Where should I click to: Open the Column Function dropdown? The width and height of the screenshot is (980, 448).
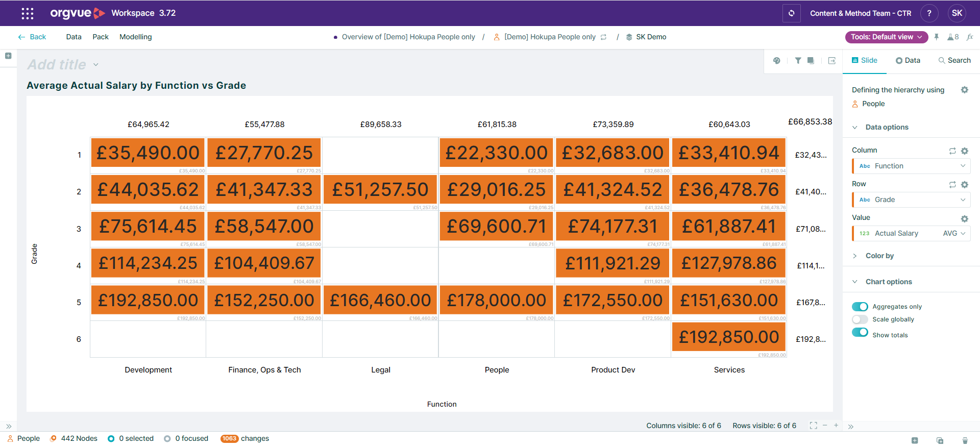pyautogui.click(x=911, y=166)
